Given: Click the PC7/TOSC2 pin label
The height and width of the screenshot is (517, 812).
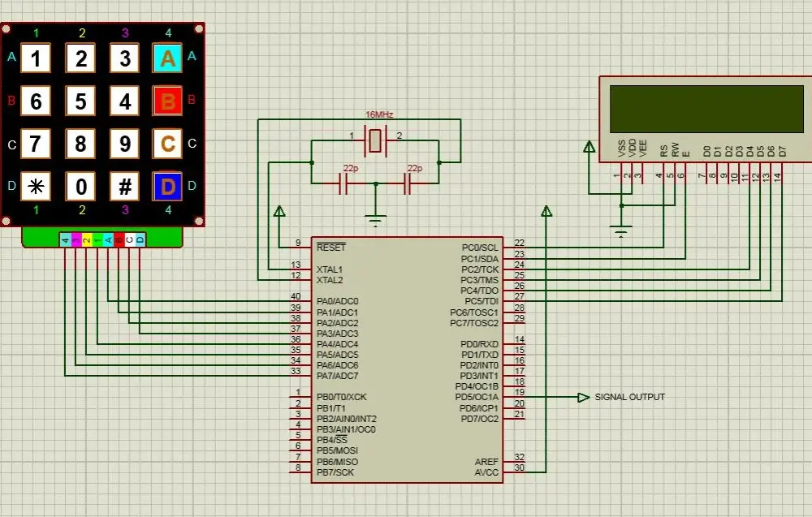Looking at the screenshot, I should 474,323.
